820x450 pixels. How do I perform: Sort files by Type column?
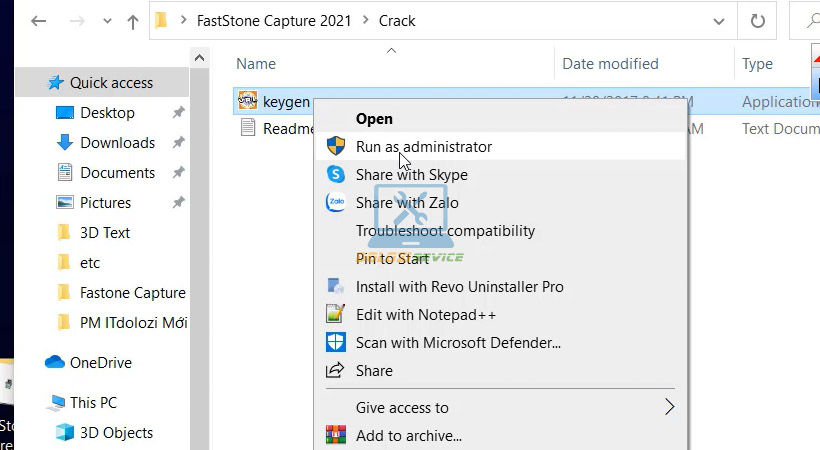(x=757, y=64)
